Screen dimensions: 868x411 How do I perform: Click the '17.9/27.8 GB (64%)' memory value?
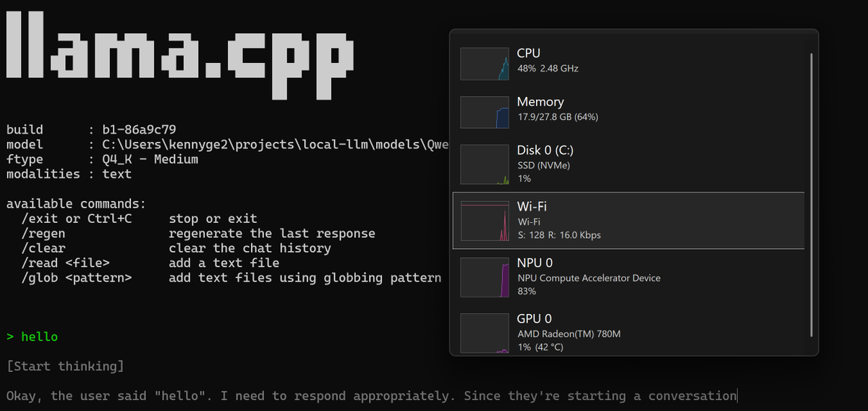click(x=557, y=117)
